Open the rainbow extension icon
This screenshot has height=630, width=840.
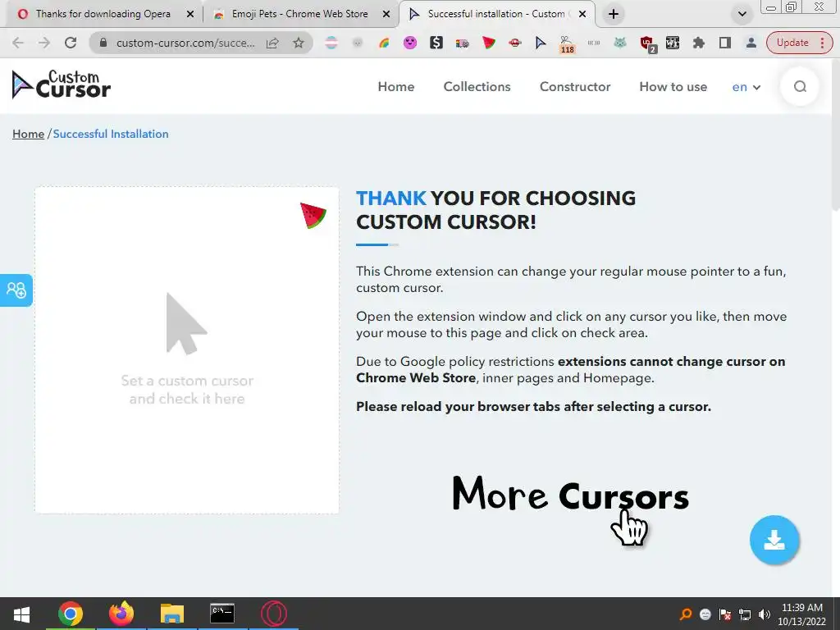(x=384, y=43)
